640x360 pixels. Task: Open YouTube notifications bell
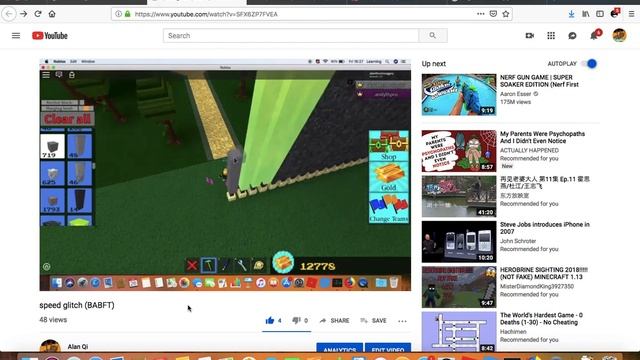coord(594,36)
